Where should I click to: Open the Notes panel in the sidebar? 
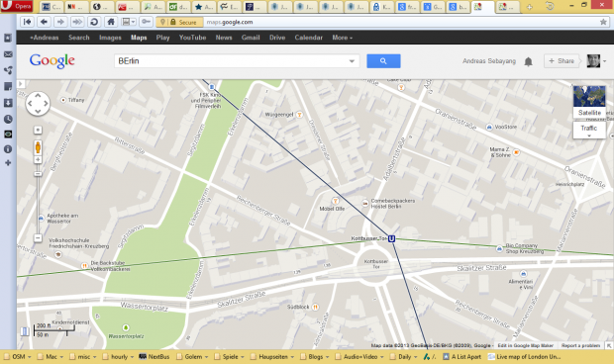(8, 86)
